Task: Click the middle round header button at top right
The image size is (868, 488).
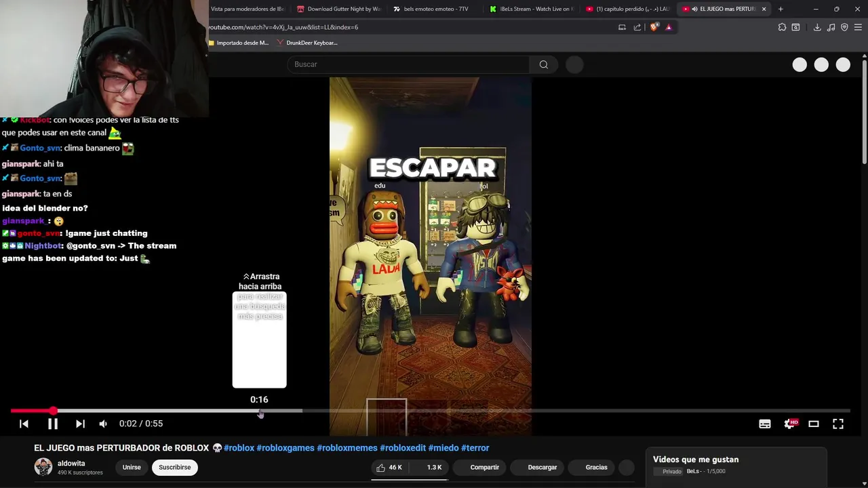Action: [821, 64]
